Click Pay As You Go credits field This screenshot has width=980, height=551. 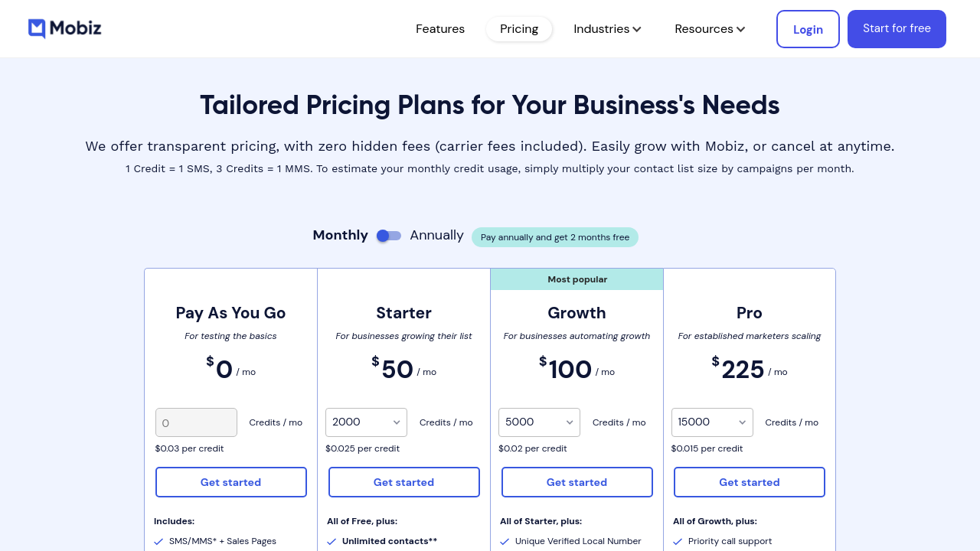click(x=197, y=422)
